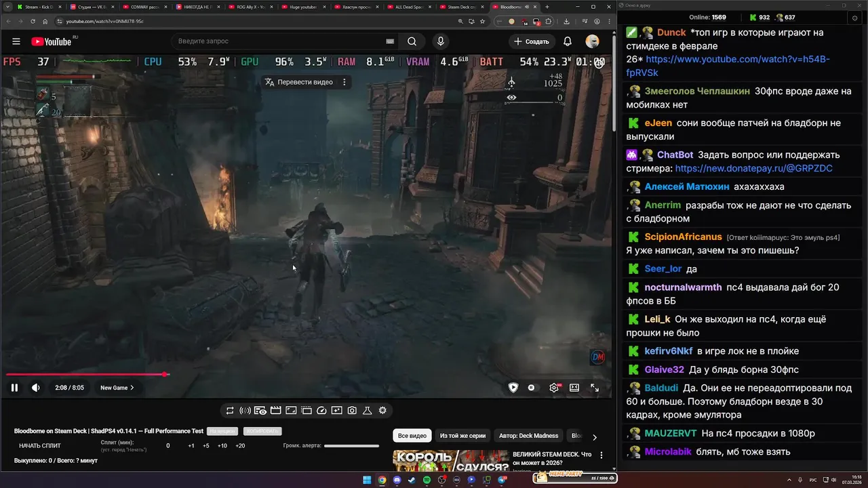
Task: Click НАЧАТЬ СПЛИТ button
Action: coord(40,445)
